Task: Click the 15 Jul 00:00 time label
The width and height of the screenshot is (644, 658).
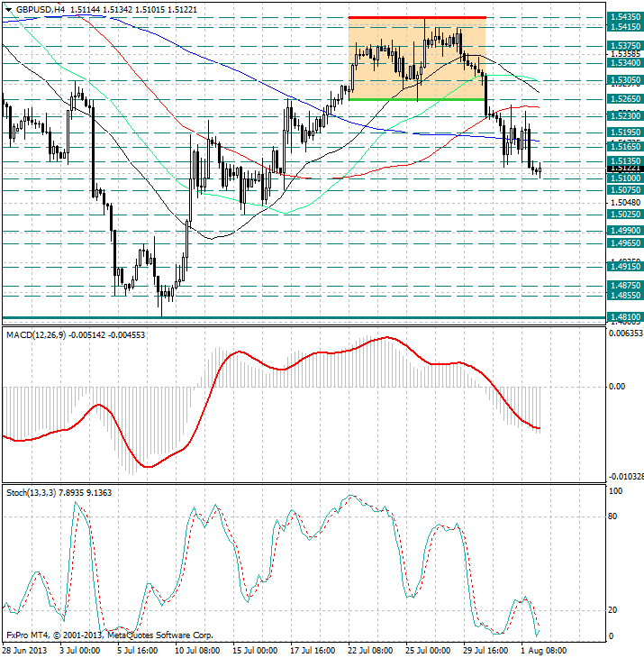Action: pyautogui.click(x=255, y=651)
